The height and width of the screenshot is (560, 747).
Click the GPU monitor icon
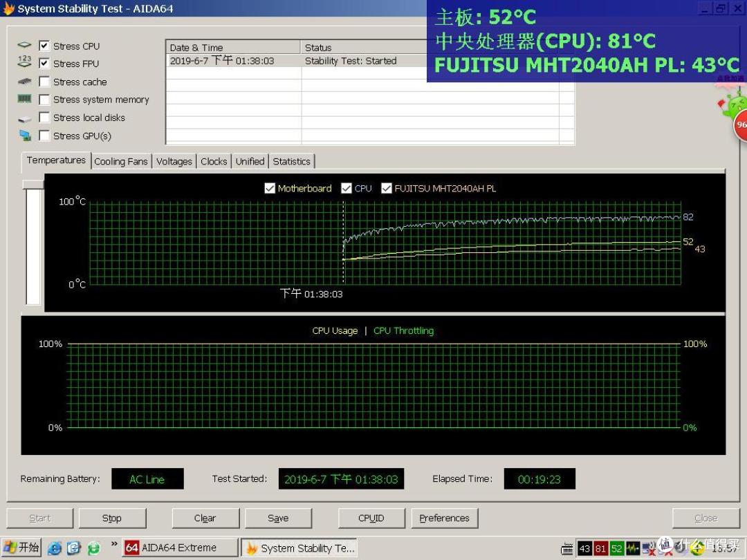[26, 136]
